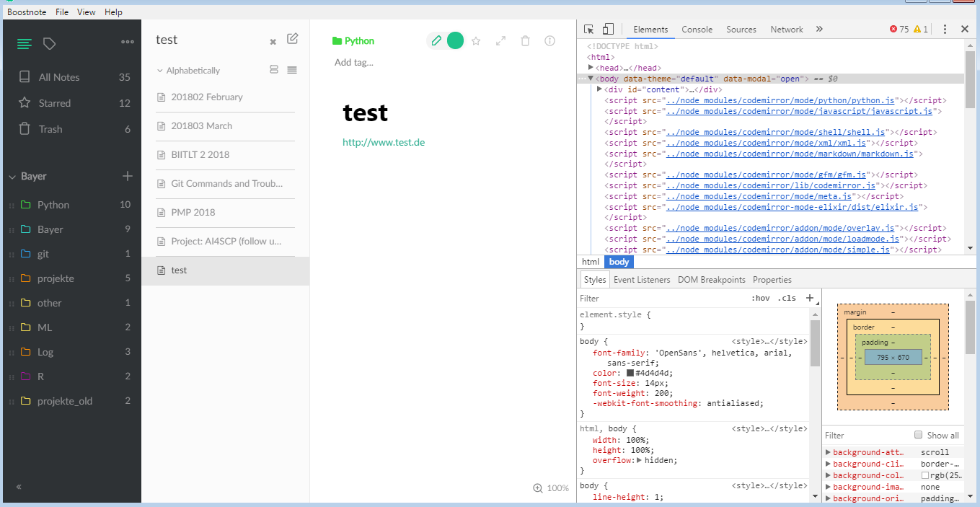980x507 pixels.
Task: Open the DOM Breakpoints tab
Action: coord(712,280)
